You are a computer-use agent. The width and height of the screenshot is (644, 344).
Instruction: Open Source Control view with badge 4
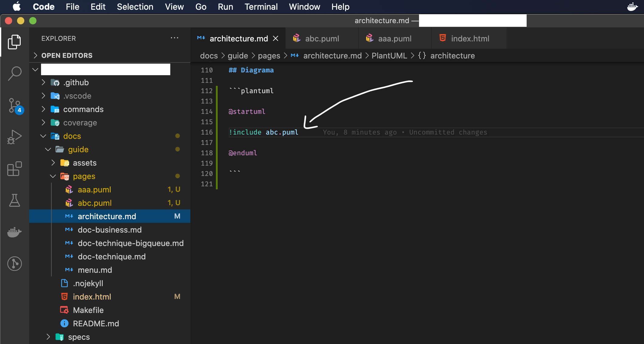[14, 106]
